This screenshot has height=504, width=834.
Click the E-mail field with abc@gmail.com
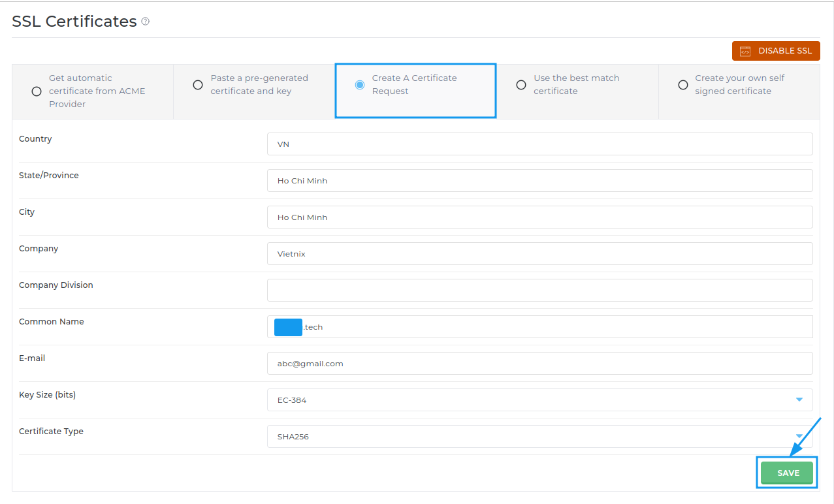pyautogui.click(x=540, y=364)
